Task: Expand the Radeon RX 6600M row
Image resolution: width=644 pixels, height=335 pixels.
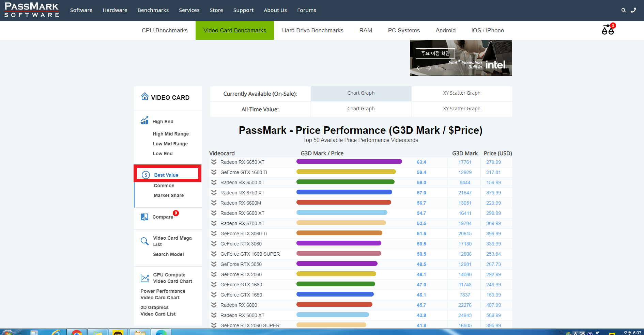Action: [x=214, y=203]
